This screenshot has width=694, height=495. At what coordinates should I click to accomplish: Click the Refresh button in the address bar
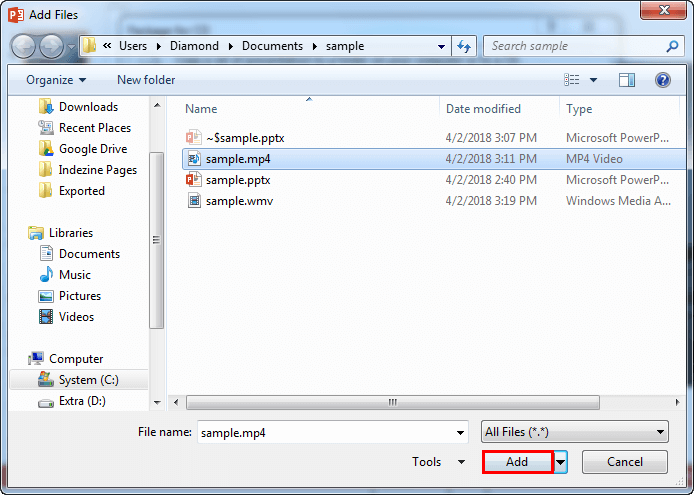[x=464, y=46]
